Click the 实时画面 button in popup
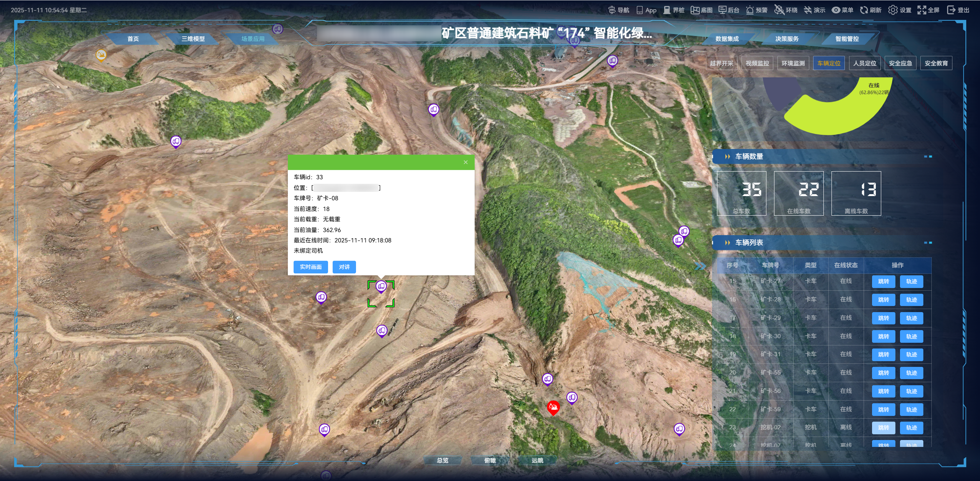 [310, 267]
